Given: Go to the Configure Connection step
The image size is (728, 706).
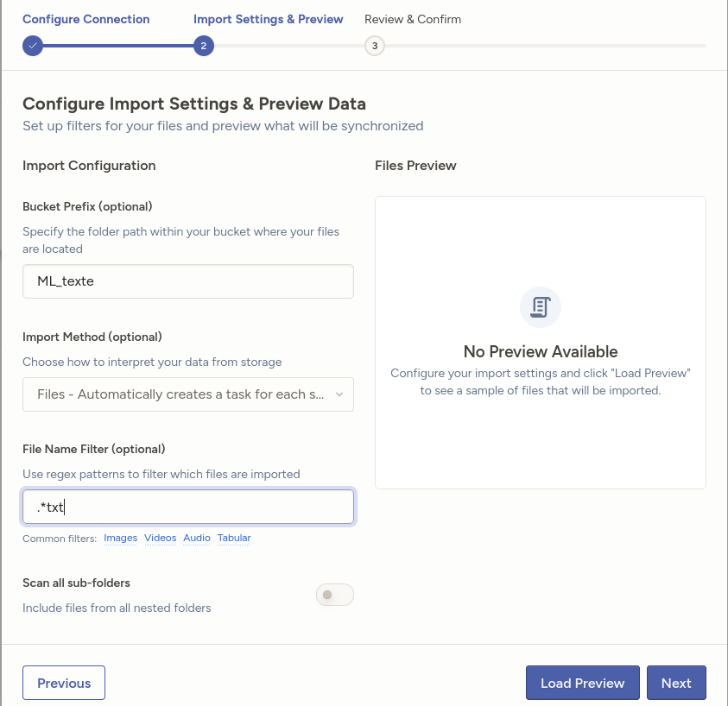Looking at the screenshot, I should (x=85, y=19).
